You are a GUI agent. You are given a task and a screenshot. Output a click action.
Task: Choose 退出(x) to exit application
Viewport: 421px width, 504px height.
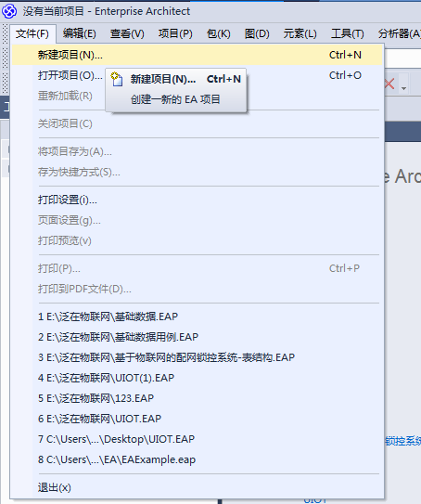(198, 487)
